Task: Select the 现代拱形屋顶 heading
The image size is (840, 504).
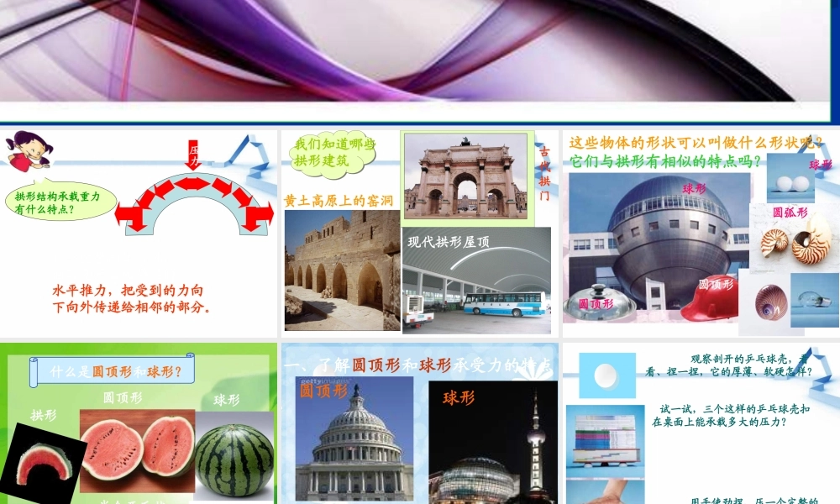Action: pyautogui.click(x=447, y=244)
